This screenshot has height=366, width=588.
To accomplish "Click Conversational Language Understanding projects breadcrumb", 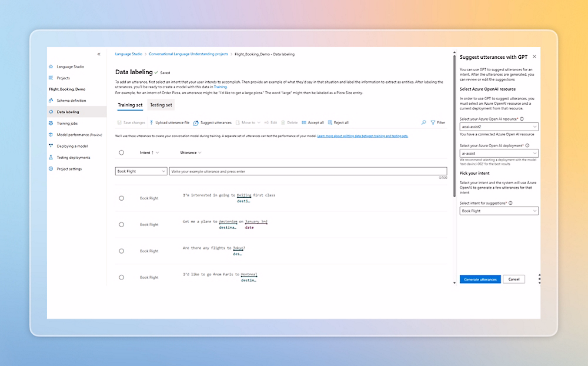I will [x=188, y=54].
